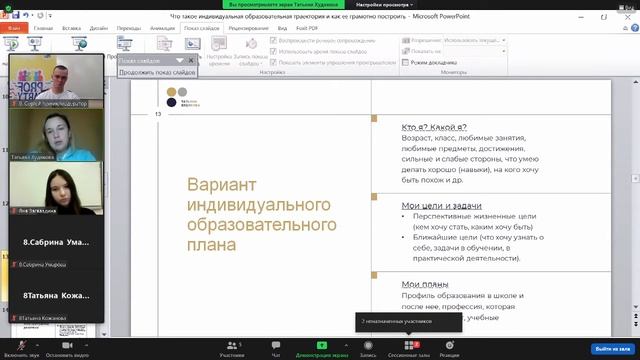Click the slide title 'Вариант индивидуального образовательного плана'
The height and width of the screenshot is (360, 640).
[262, 215]
